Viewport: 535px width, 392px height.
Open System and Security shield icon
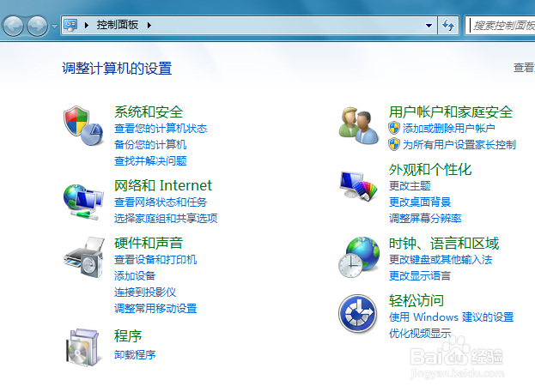click(83, 126)
